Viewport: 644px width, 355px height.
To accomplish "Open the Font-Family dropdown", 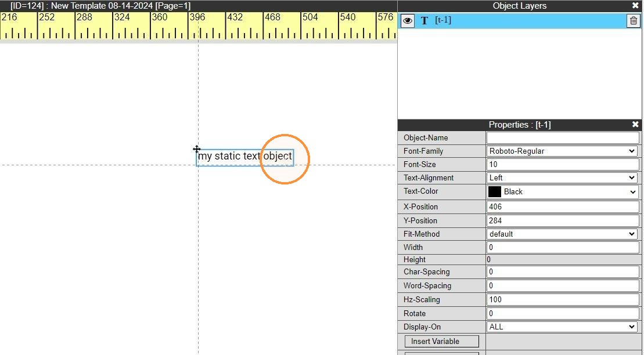I will click(x=563, y=151).
